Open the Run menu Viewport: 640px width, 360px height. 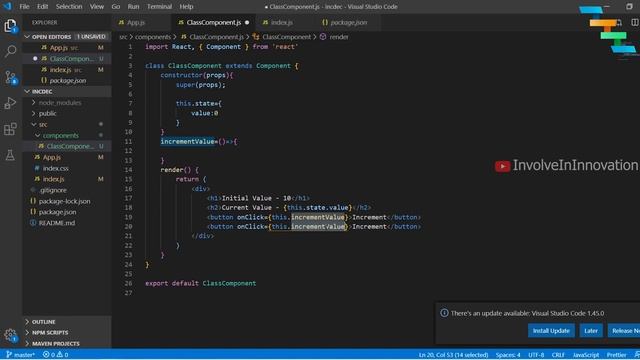133,7
